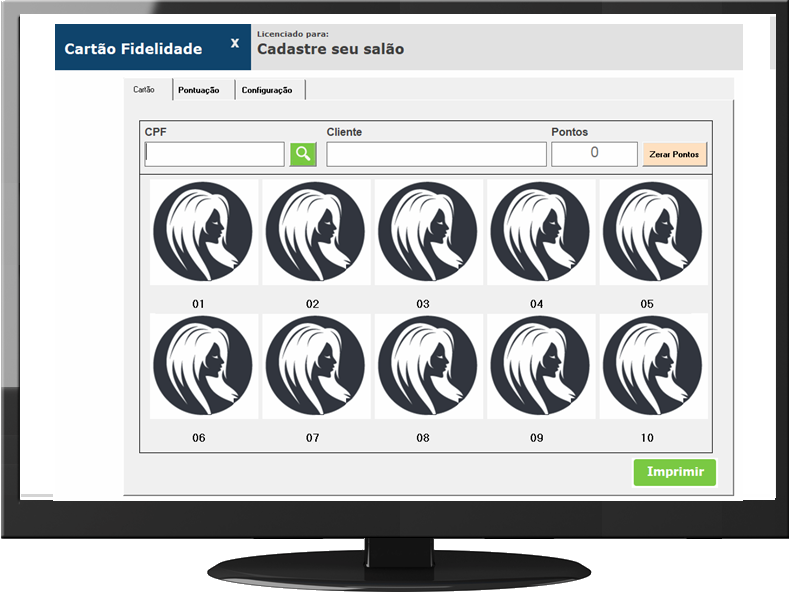Screen dimensions: 789x594
Task: Focus the CPF input field
Action: tap(215, 154)
